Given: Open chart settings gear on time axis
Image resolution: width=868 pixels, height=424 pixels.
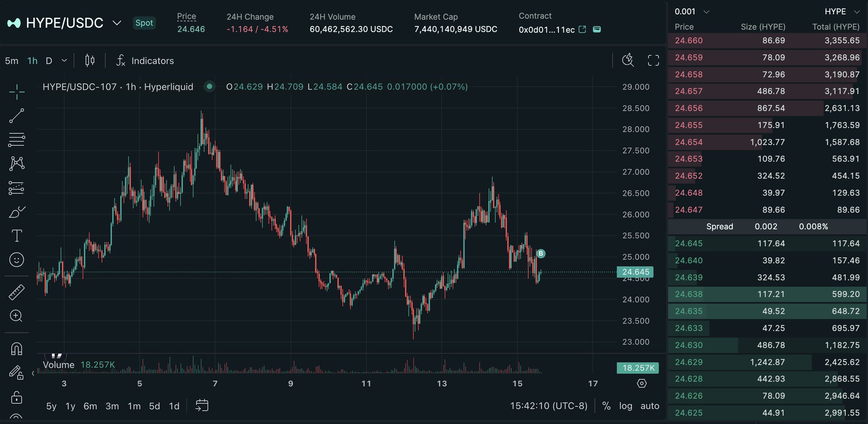Looking at the screenshot, I should coord(642,383).
